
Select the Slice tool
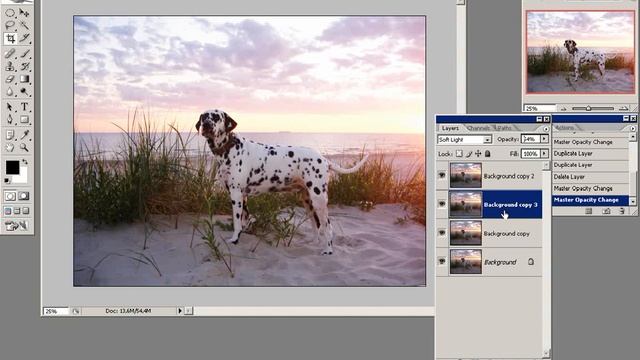[24, 39]
